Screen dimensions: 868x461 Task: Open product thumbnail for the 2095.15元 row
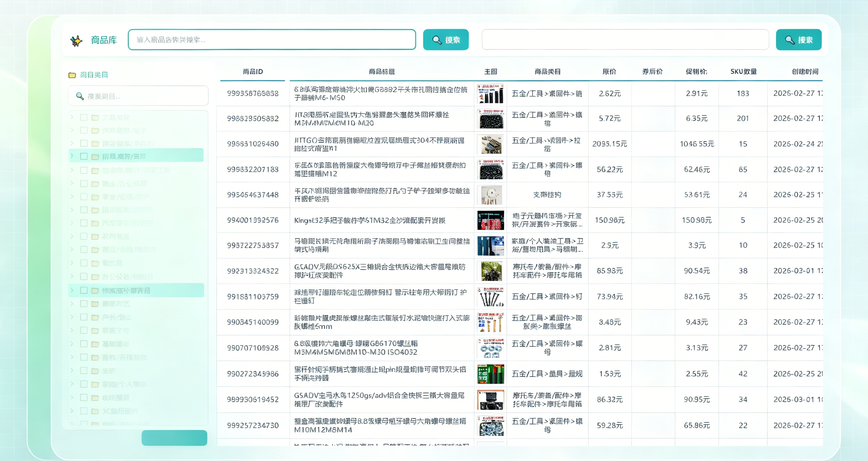(491, 144)
